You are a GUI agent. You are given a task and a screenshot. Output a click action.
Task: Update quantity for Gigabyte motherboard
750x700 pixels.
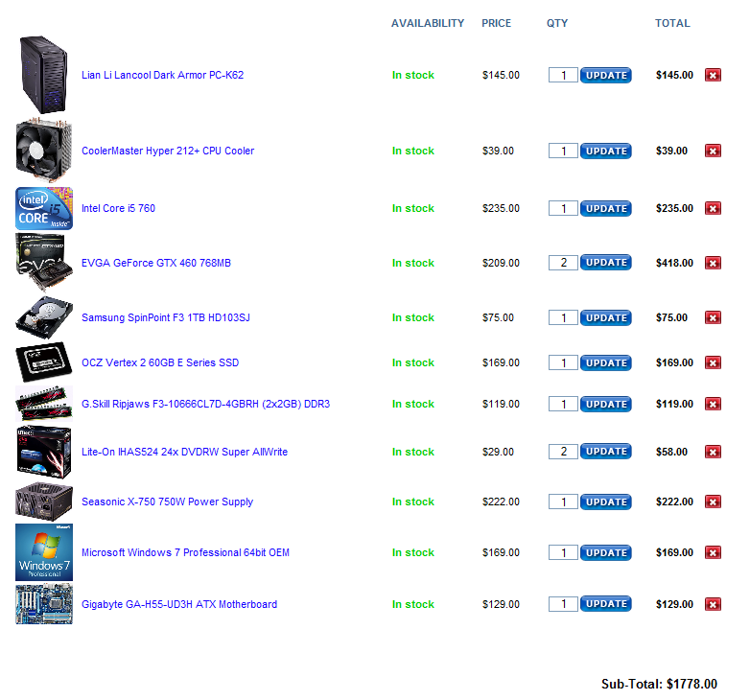point(606,604)
